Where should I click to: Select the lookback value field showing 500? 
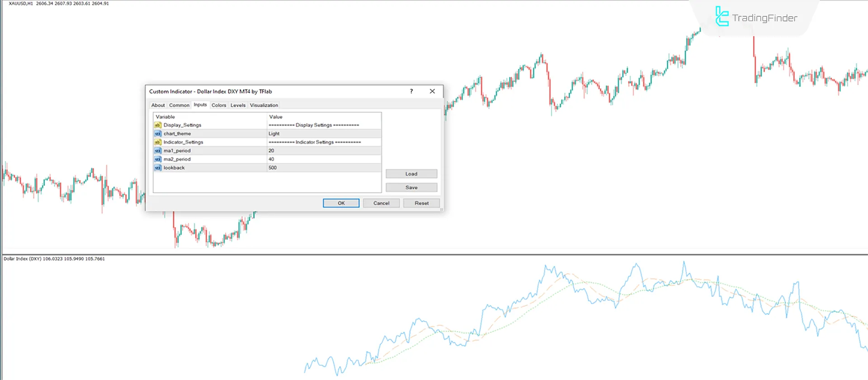tap(324, 168)
